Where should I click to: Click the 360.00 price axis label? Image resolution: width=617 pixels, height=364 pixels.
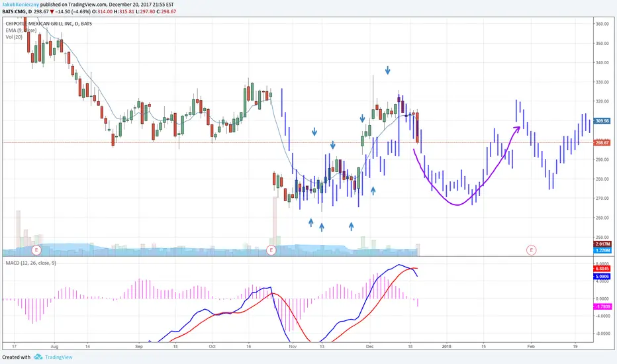[x=602, y=24]
